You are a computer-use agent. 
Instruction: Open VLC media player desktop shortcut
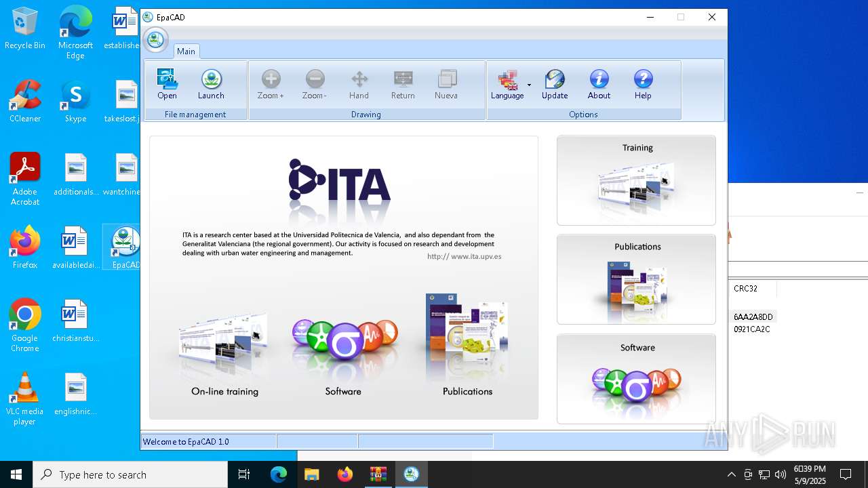click(x=25, y=399)
